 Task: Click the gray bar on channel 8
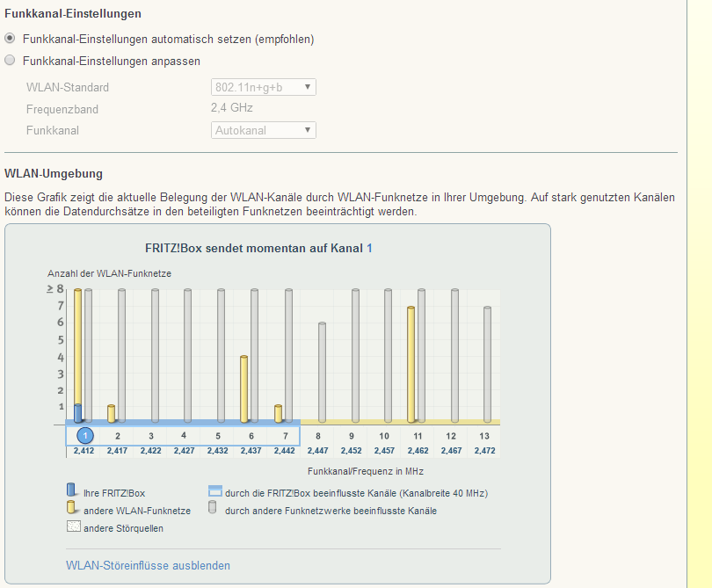(322, 372)
